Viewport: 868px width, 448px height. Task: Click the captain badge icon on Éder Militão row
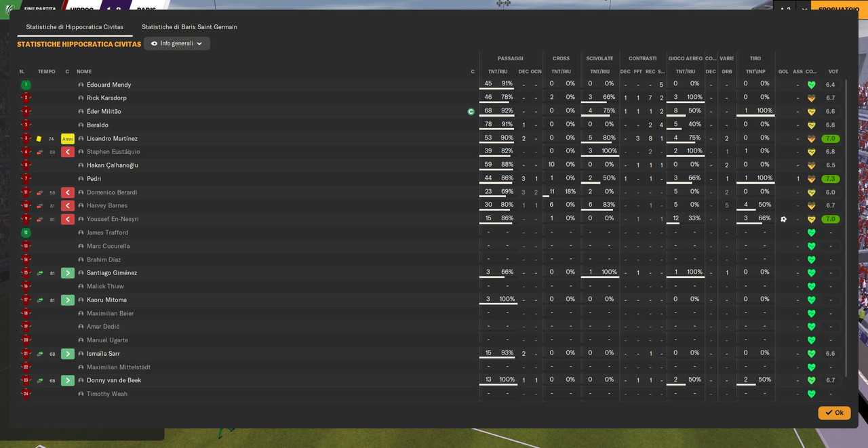(x=471, y=112)
